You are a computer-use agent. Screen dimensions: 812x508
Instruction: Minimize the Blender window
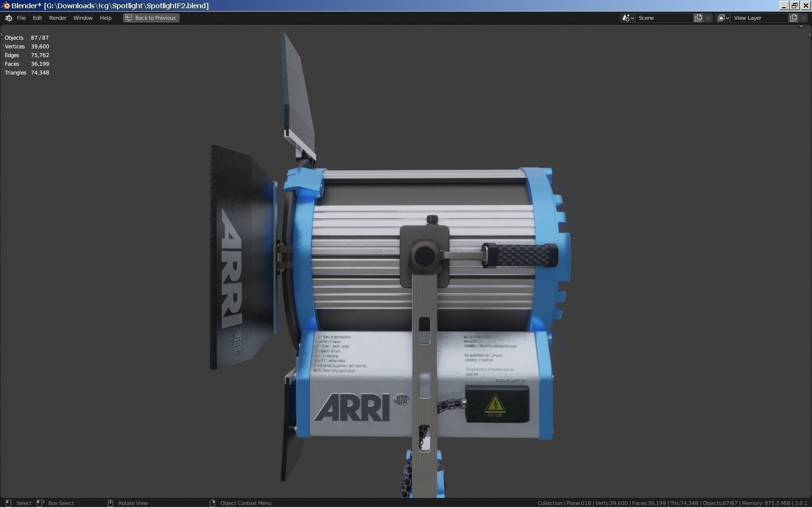click(784, 5)
